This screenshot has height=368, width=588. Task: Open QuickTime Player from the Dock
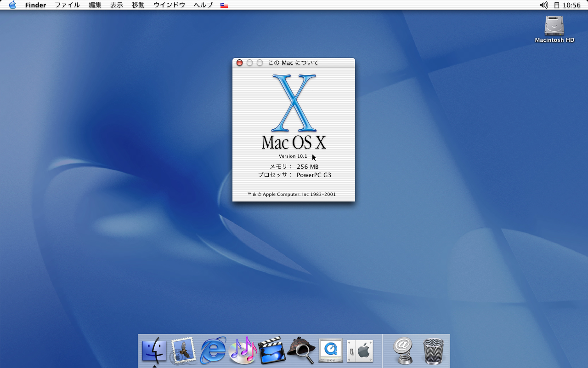(x=331, y=351)
